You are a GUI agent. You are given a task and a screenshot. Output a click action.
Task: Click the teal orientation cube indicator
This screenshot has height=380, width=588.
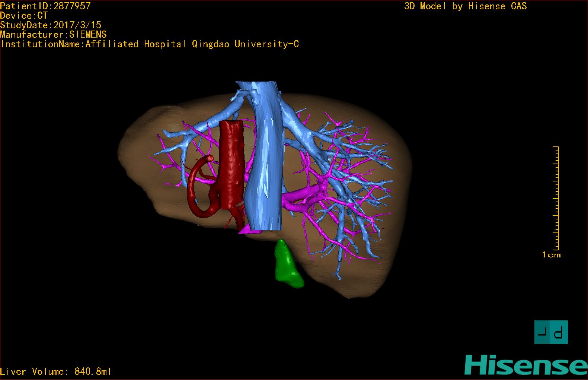551,332
